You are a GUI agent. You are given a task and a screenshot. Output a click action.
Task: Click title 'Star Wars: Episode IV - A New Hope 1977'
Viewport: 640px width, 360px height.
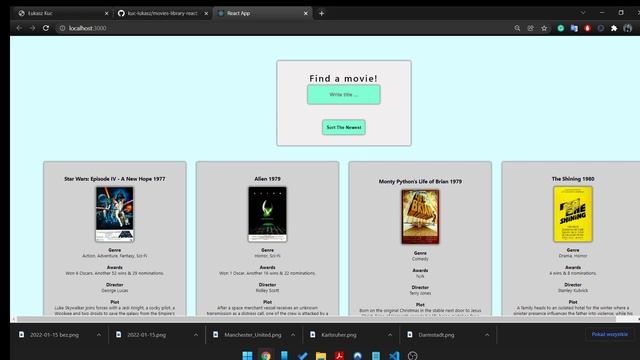tap(115, 179)
